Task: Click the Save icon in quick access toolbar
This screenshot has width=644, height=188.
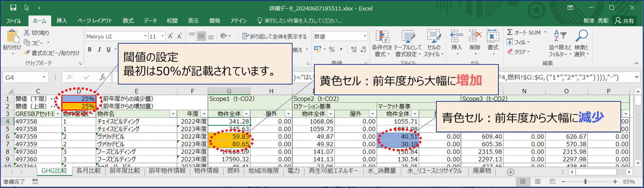Action: (x=13, y=8)
